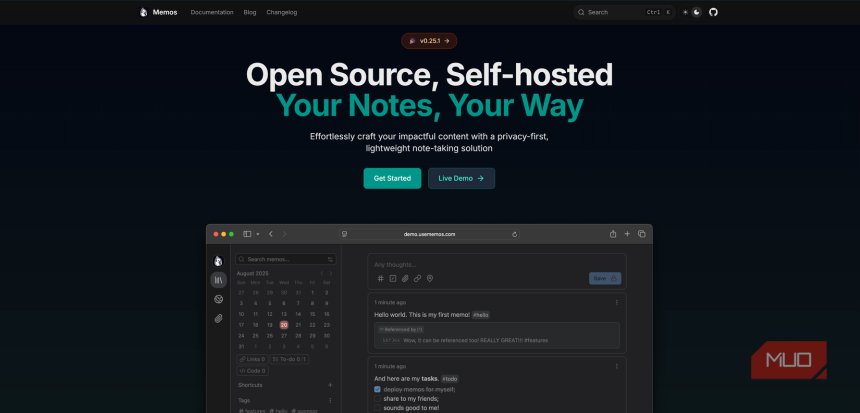The width and height of the screenshot is (860, 413).
Task: Check the "share to my friends" task
Action: [377, 398]
